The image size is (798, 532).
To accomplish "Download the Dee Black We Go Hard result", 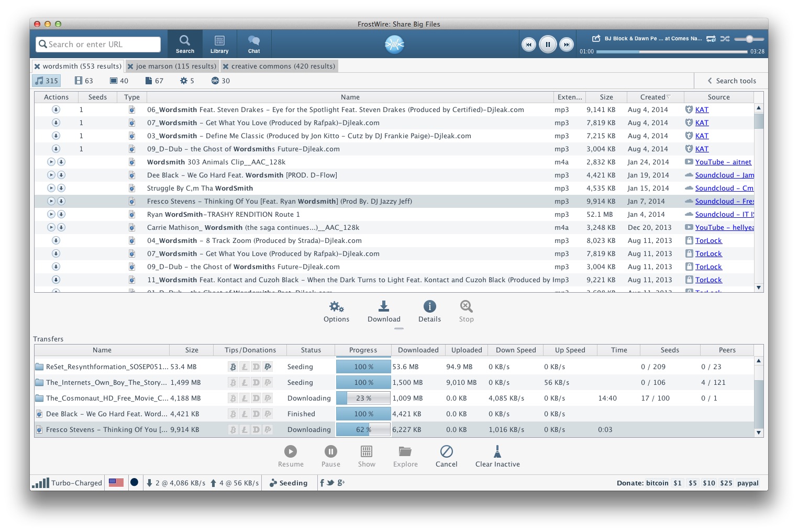I will point(61,175).
